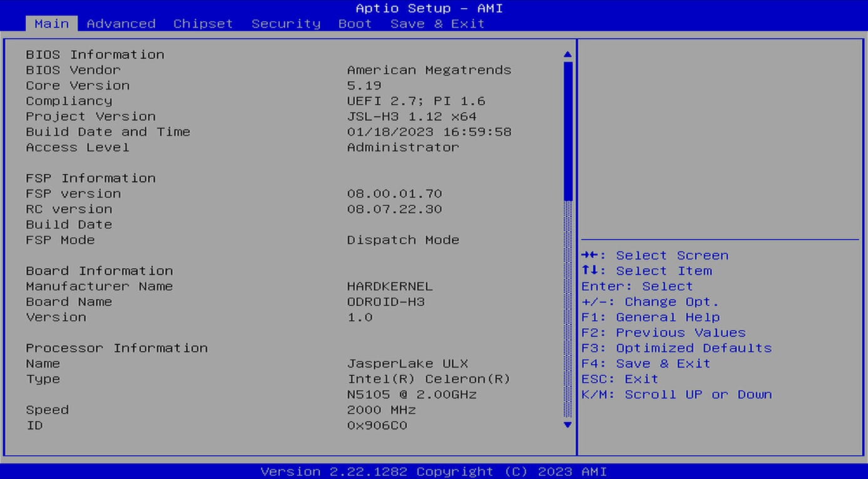Click the Processor Information heading

[x=116, y=348]
